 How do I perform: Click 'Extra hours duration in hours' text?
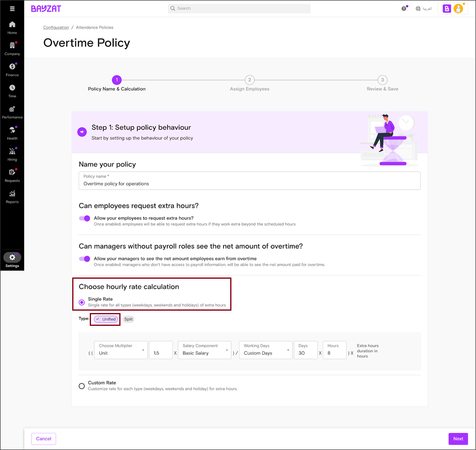click(x=367, y=351)
